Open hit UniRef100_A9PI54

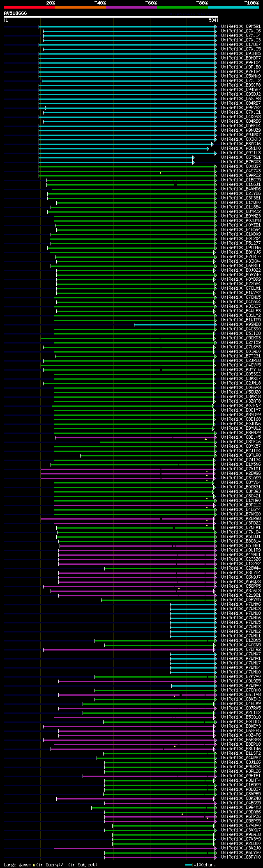(241, 63)
